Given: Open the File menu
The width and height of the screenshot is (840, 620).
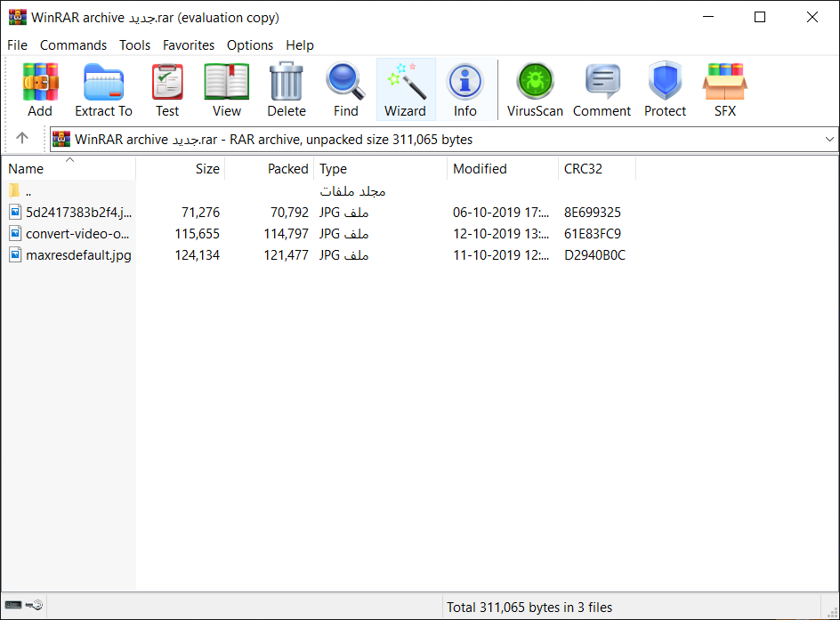Looking at the screenshot, I should coord(17,45).
